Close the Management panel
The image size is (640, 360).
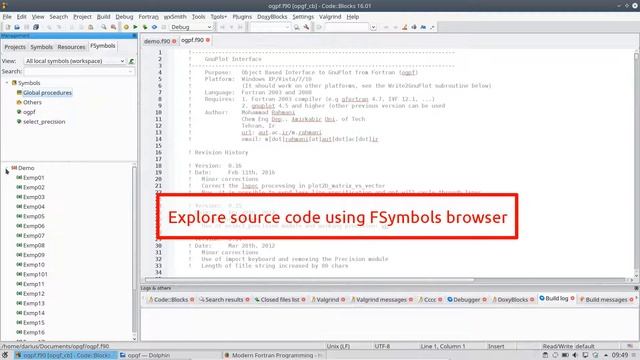(x=134, y=36)
